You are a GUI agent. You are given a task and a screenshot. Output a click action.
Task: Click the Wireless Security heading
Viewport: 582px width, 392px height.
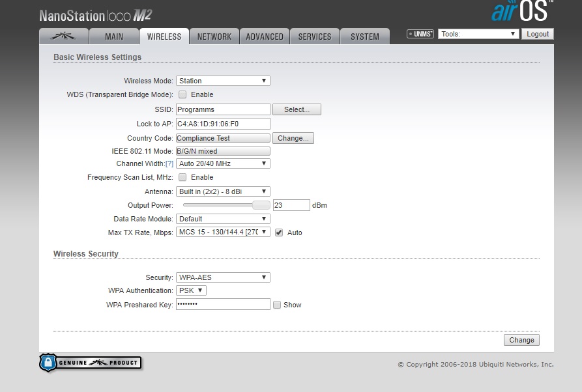click(x=86, y=254)
